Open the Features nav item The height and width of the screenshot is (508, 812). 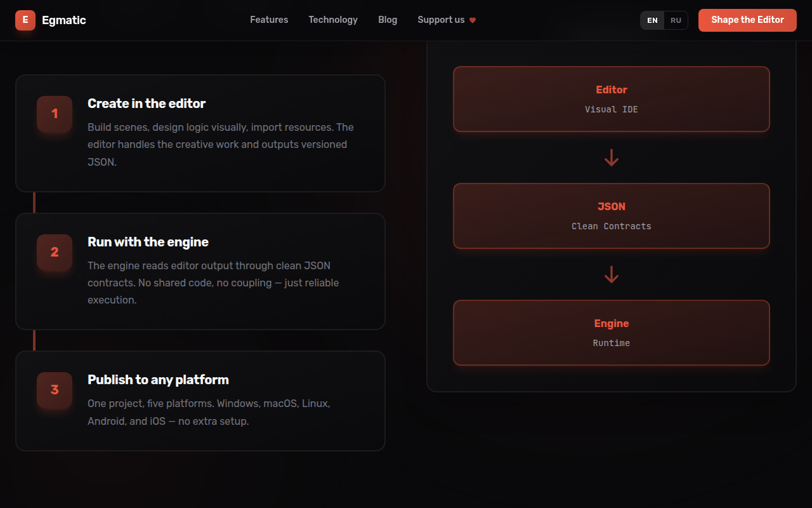tap(269, 20)
